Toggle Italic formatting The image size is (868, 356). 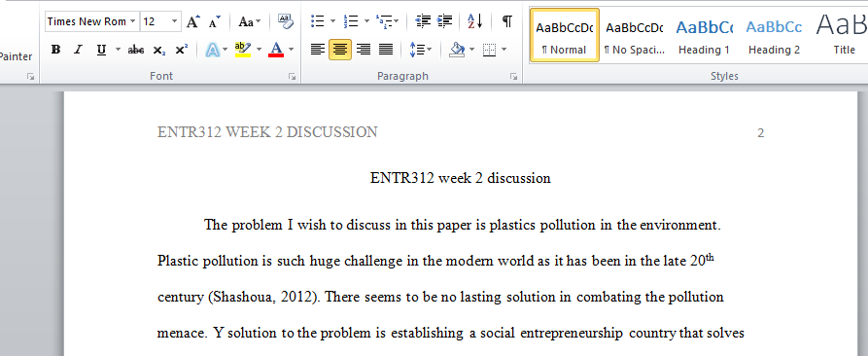(78, 50)
